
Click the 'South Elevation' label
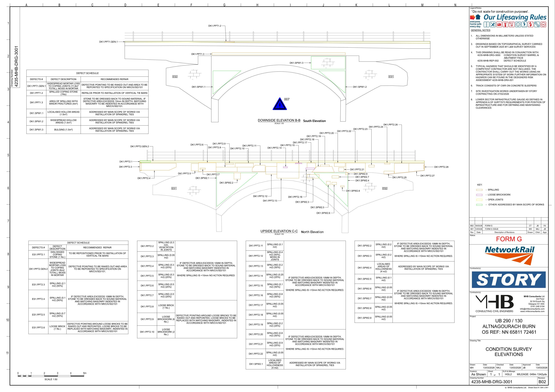314,121
